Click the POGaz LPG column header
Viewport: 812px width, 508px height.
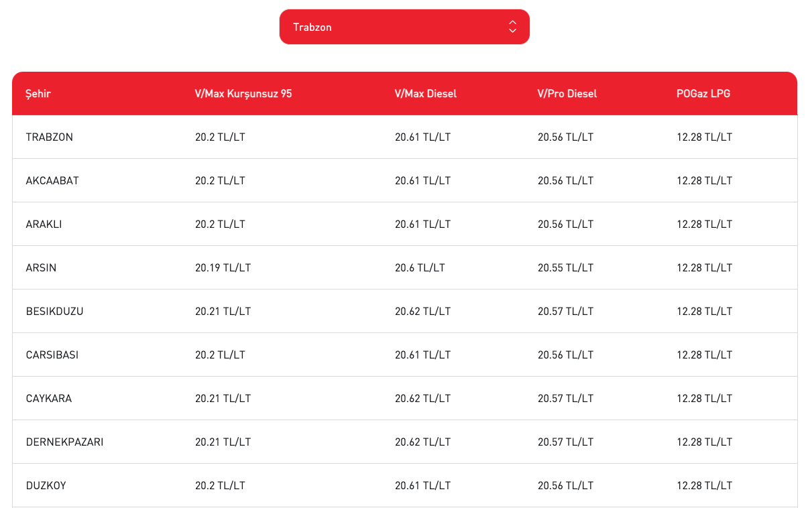[x=703, y=94]
